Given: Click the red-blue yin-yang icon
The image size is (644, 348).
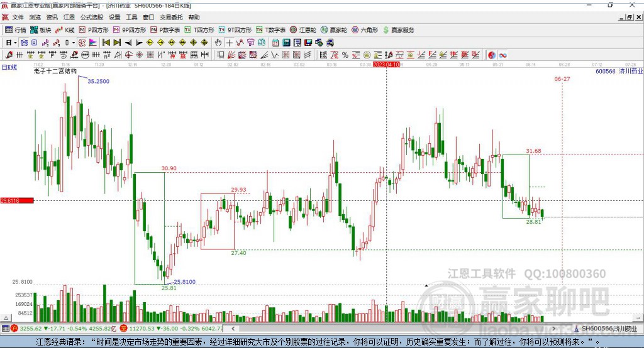Looking at the screenshot, I should click(x=492, y=55).
